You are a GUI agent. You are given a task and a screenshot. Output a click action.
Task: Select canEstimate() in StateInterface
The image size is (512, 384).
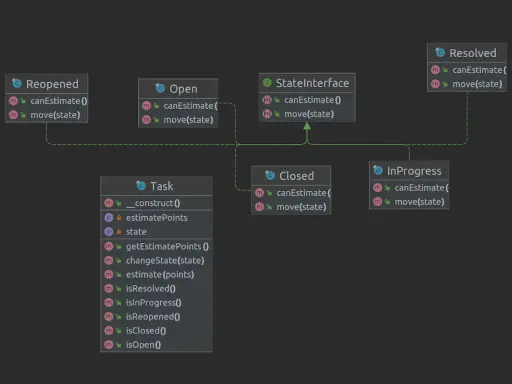pos(313,100)
